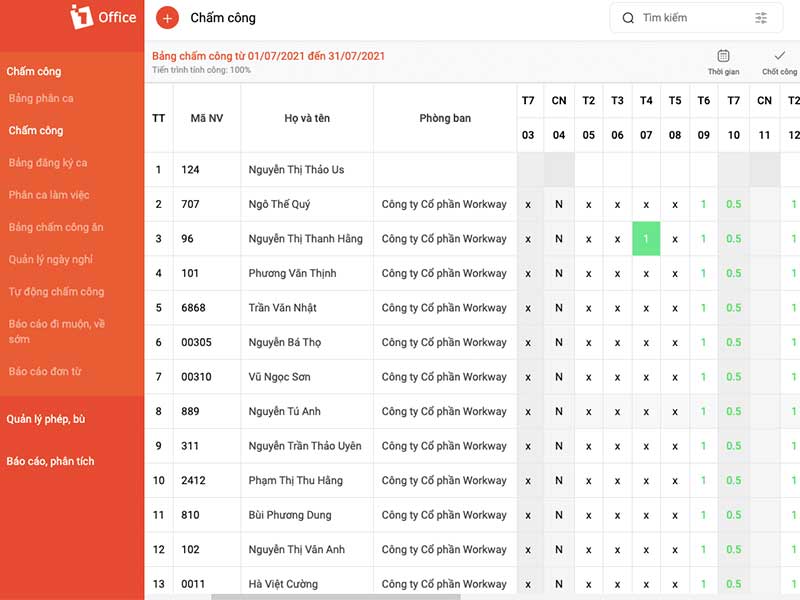This screenshot has height=600, width=800.
Task: Click the Chốt công checkmark icon
Action: point(779,55)
